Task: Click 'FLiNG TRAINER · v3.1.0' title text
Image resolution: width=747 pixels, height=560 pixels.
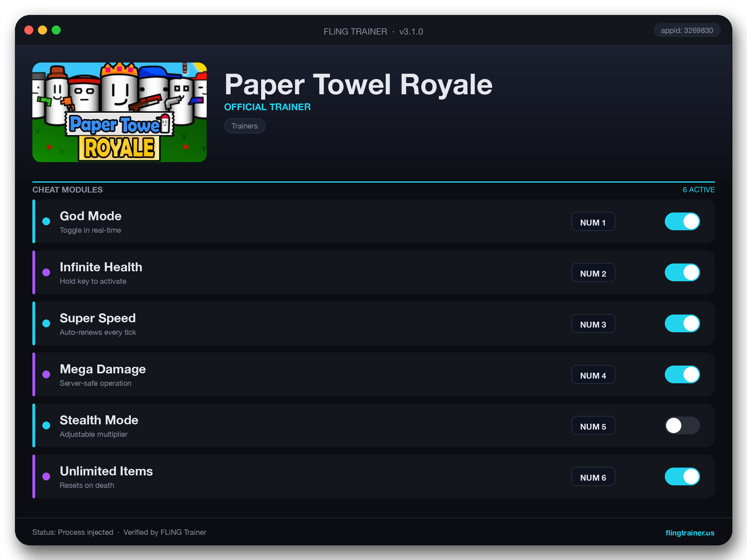Action: point(373,31)
